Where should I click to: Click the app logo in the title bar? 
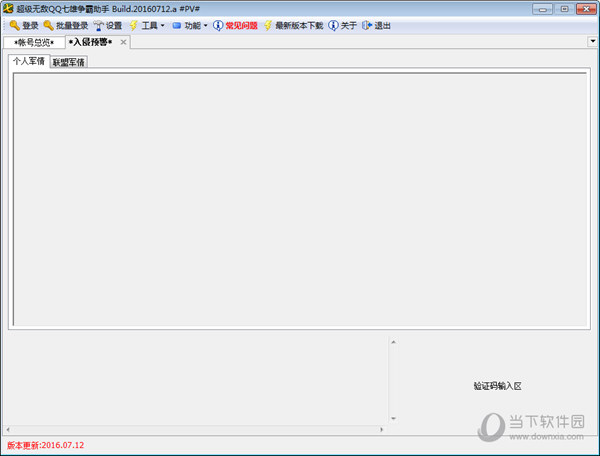pyautogui.click(x=8, y=8)
